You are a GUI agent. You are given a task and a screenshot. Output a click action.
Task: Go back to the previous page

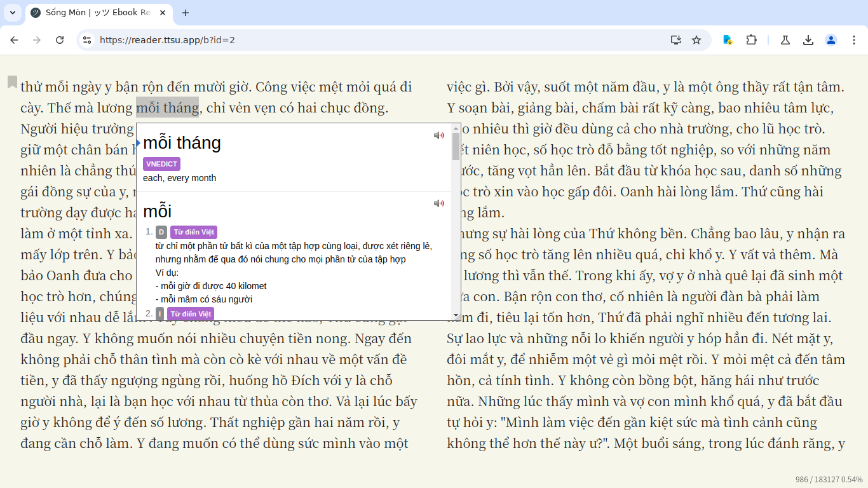coord(14,40)
